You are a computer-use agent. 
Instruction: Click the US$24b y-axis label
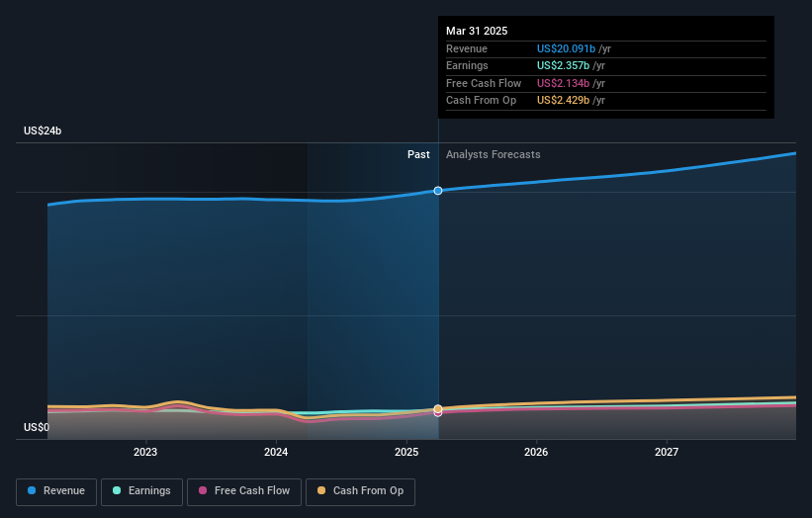(43, 130)
